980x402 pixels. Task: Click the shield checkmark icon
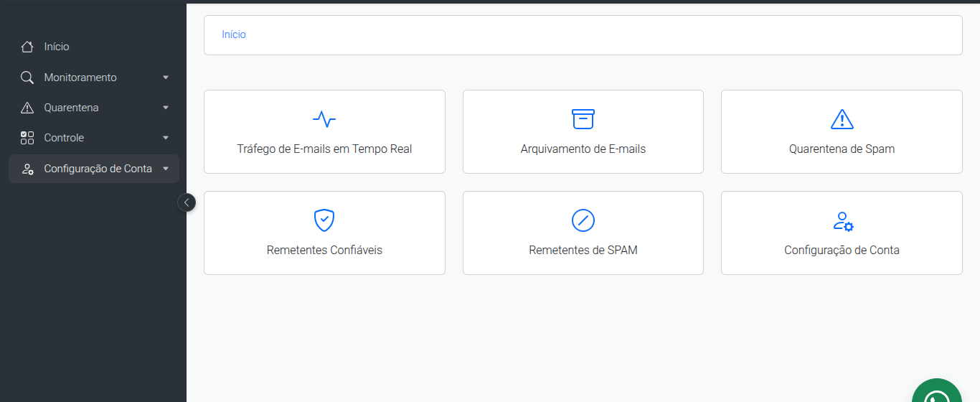[x=324, y=220]
